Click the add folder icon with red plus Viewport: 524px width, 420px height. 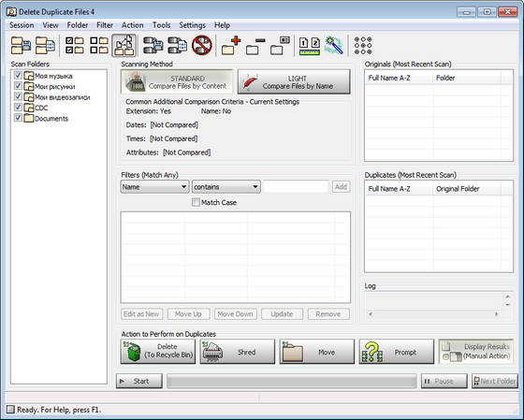pos(231,45)
